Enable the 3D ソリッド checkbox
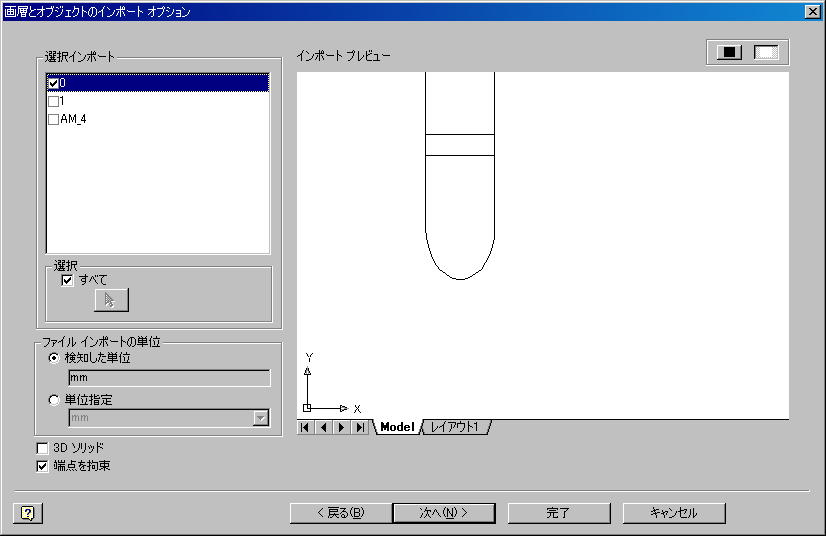 click(42, 449)
